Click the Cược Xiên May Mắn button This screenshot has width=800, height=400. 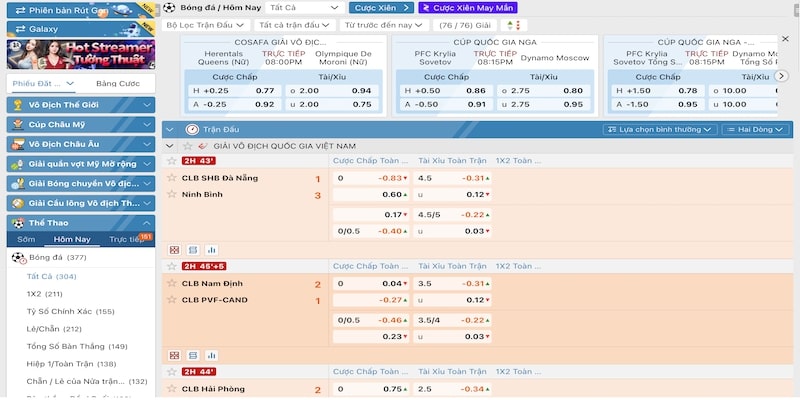(461, 7)
